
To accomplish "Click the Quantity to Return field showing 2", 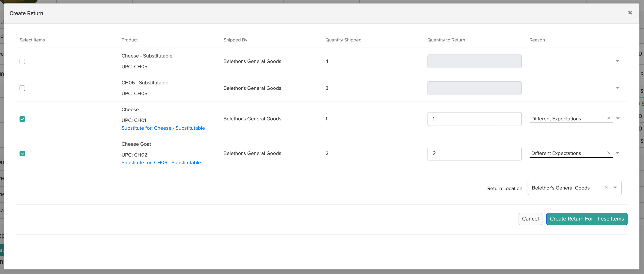I will pos(474,153).
